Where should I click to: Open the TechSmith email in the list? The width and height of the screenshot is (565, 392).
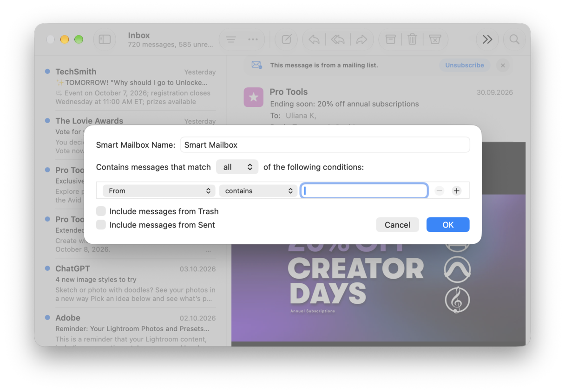(x=131, y=86)
